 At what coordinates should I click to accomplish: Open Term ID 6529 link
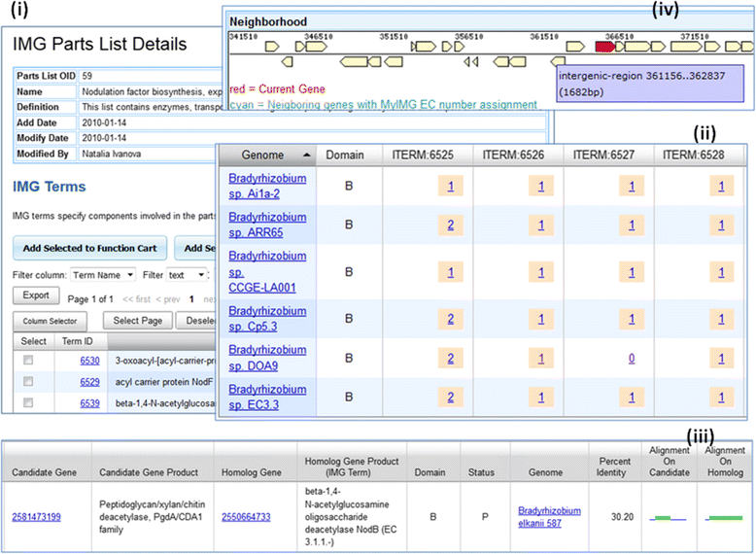point(89,382)
